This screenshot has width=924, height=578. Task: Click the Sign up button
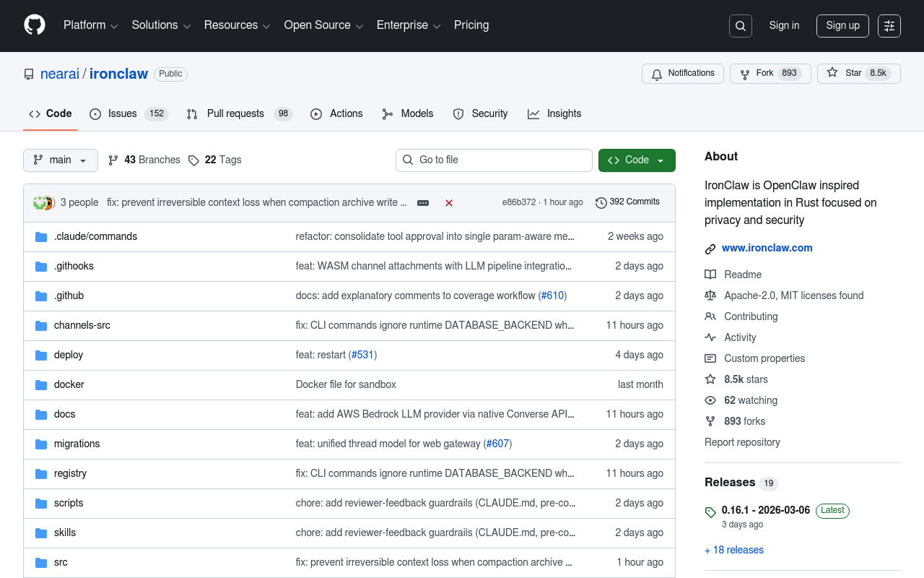[842, 26]
